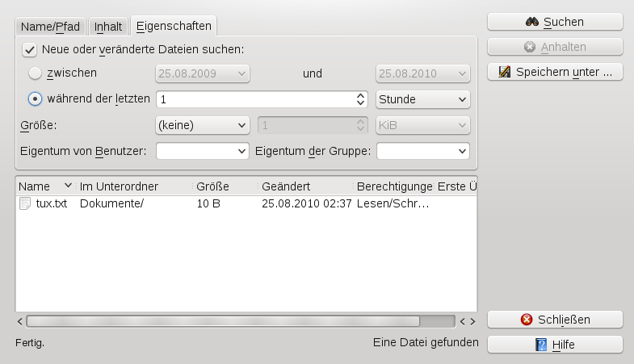Switch to the Inhalt tab

(x=108, y=27)
